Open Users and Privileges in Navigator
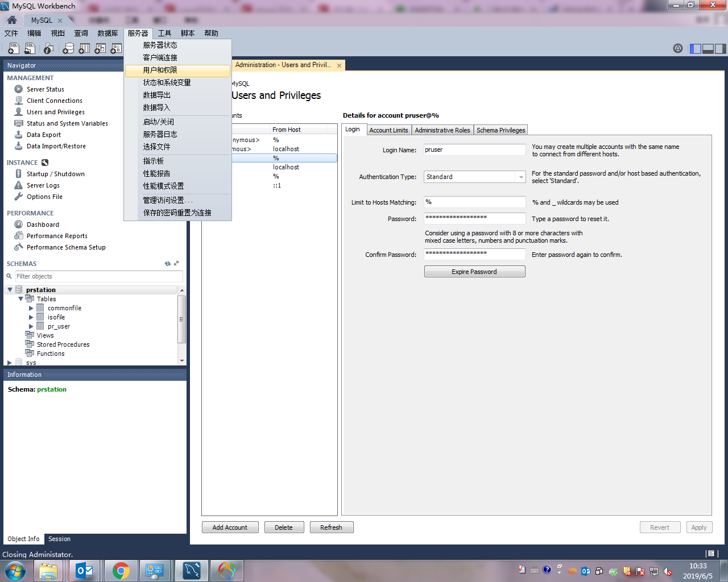The width and height of the screenshot is (728, 582). pyautogui.click(x=56, y=112)
